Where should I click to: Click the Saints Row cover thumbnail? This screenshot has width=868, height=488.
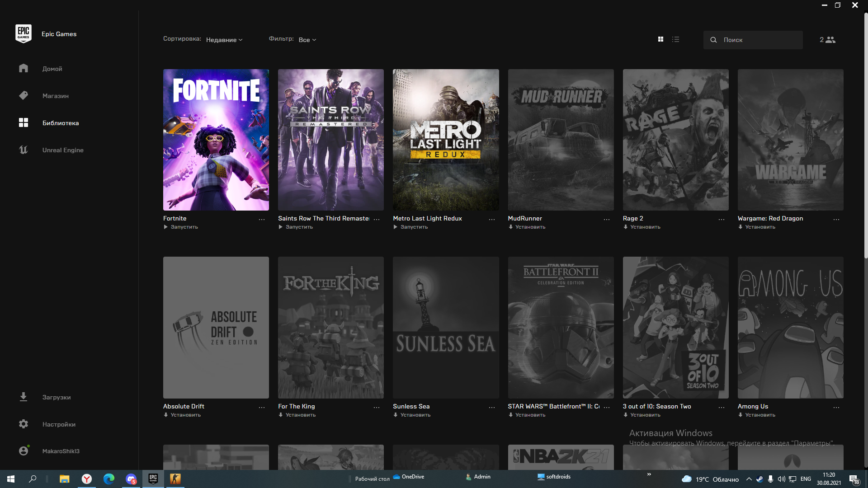click(x=331, y=140)
